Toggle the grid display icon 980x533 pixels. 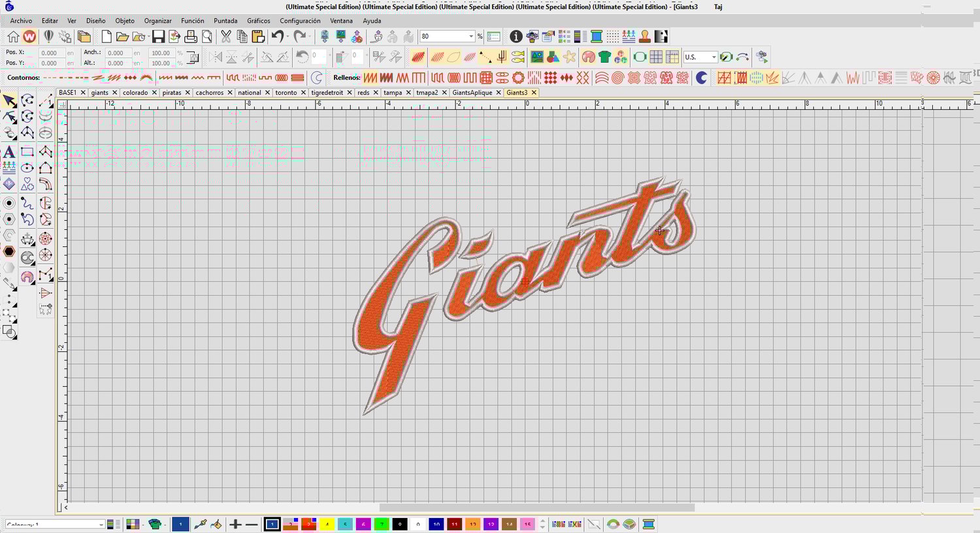[x=656, y=57]
